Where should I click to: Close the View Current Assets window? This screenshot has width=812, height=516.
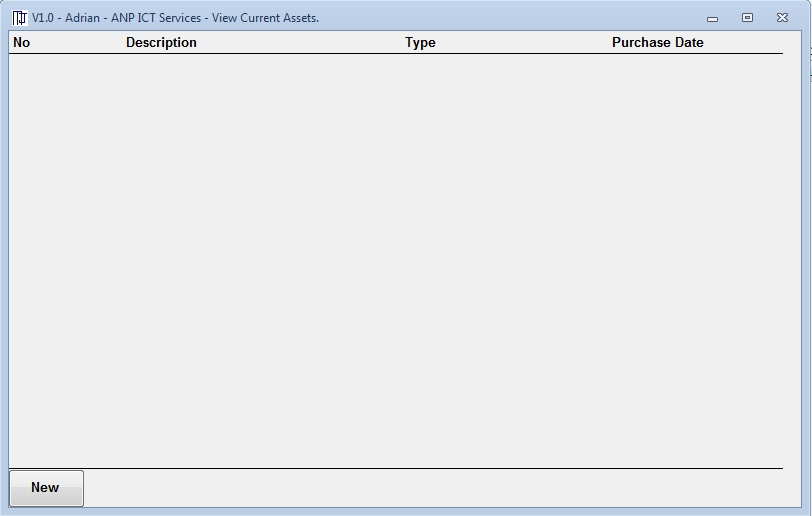click(782, 18)
